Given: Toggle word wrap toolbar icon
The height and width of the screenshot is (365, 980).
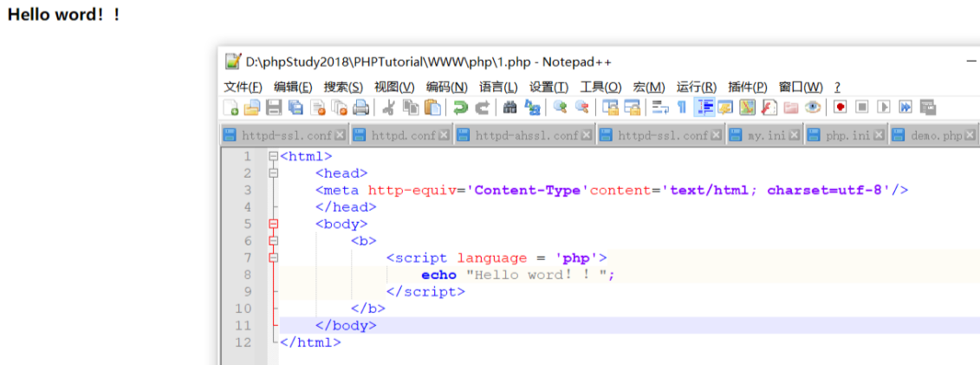Looking at the screenshot, I should [x=660, y=108].
